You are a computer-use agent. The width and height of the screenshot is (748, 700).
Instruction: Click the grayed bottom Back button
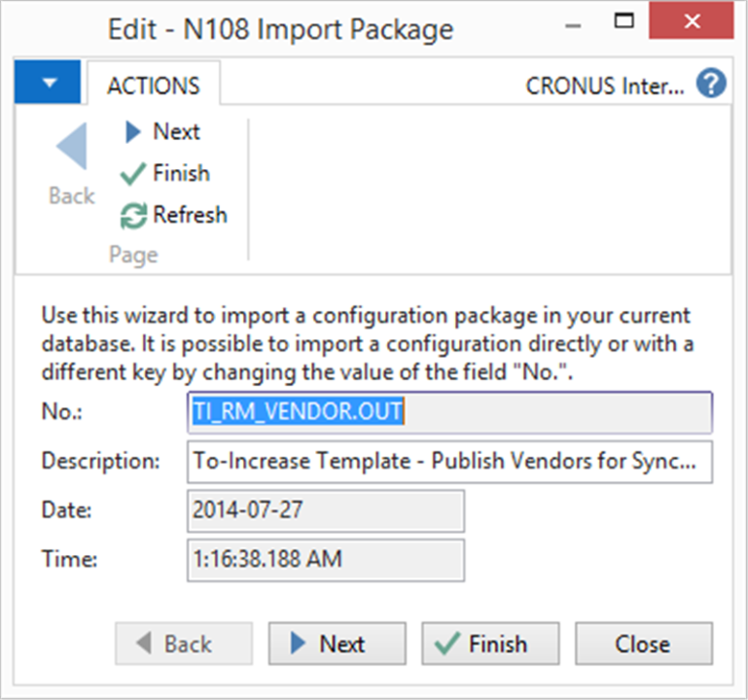pyautogui.click(x=184, y=644)
